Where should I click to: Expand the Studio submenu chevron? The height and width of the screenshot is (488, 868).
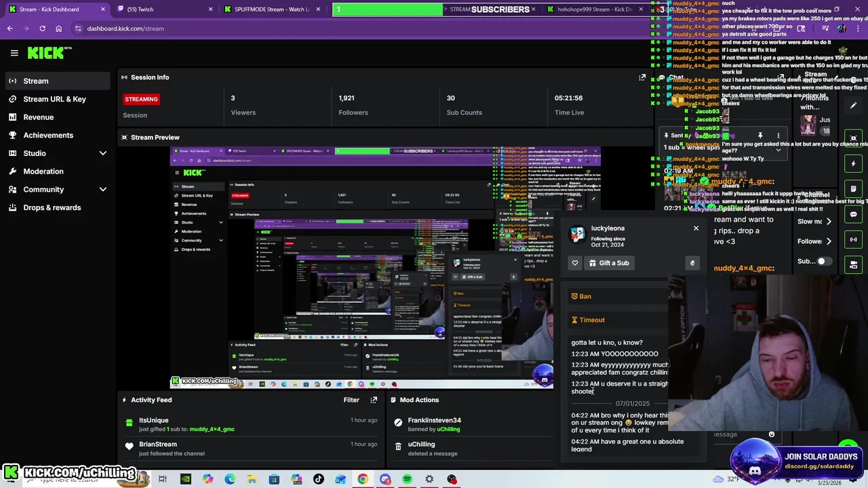tap(103, 153)
